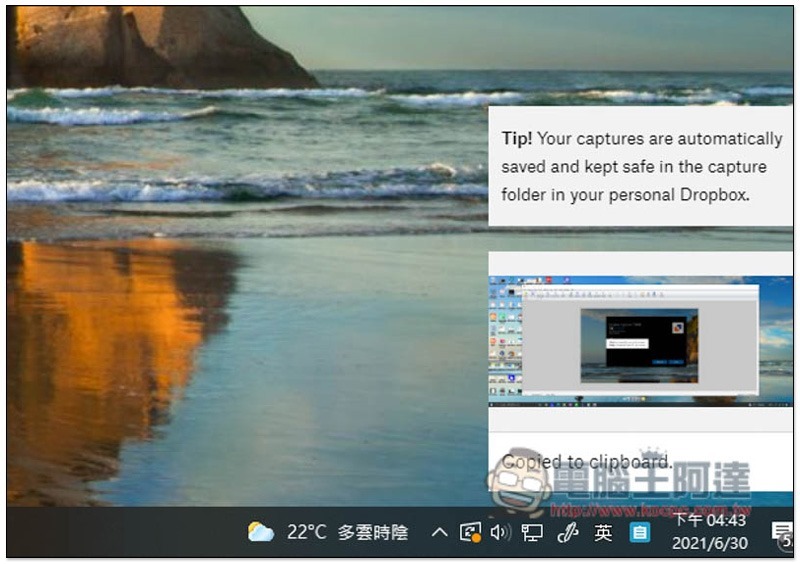This screenshot has width=800, height=564.
Task: Switch input language via 英 indicator
Action: coord(603,532)
